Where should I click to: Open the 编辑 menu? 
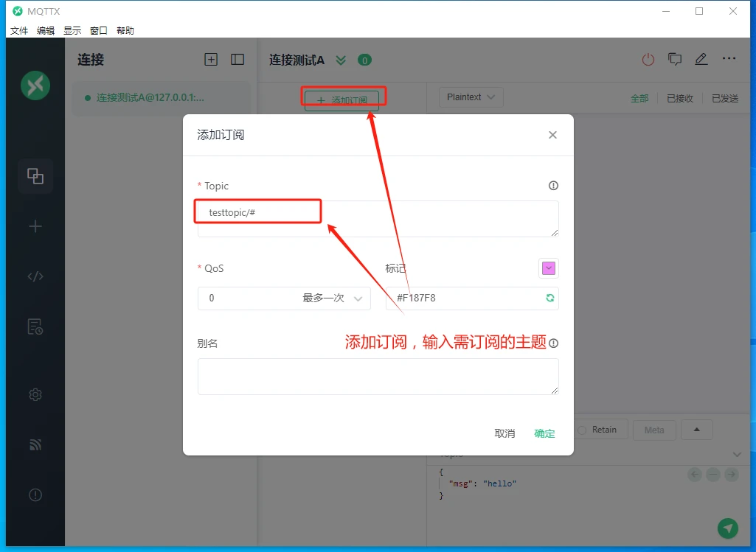46,30
